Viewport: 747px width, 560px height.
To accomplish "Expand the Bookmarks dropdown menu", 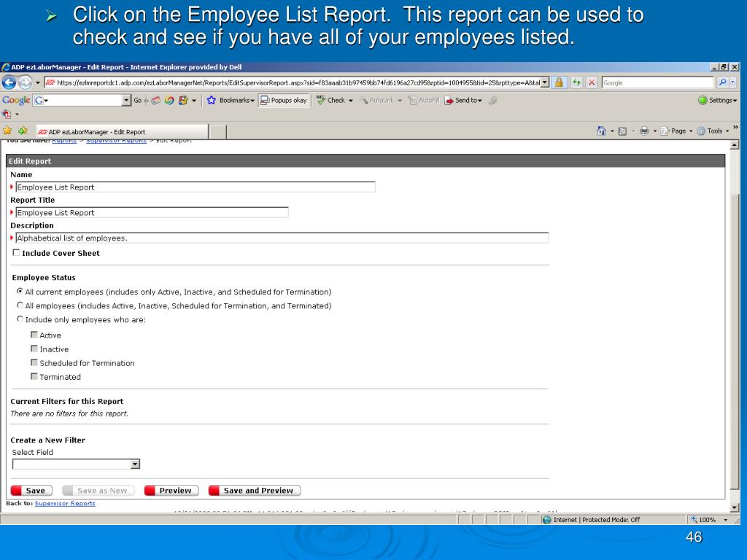I will pos(252,101).
